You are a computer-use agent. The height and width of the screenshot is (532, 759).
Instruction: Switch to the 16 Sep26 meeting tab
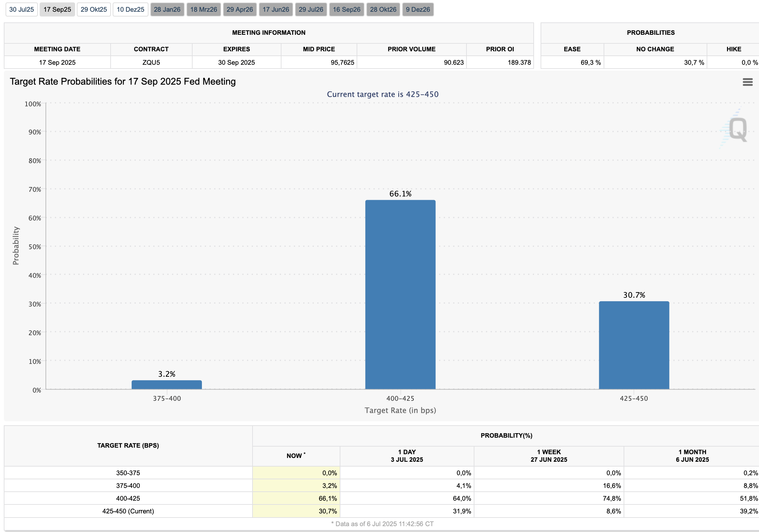pyautogui.click(x=347, y=10)
